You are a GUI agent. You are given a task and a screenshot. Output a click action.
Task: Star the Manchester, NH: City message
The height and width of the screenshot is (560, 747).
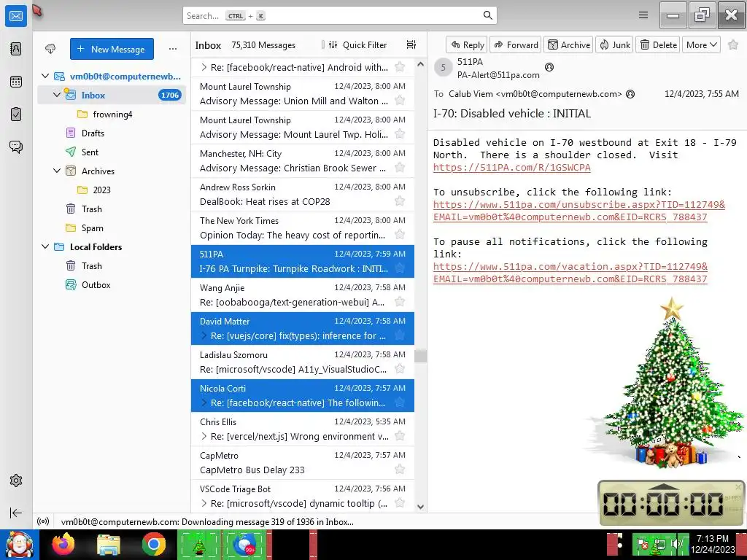[x=400, y=168]
